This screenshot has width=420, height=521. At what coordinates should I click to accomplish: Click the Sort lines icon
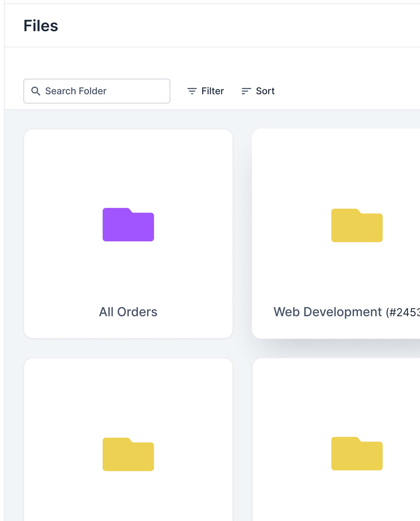pyautogui.click(x=246, y=91)
